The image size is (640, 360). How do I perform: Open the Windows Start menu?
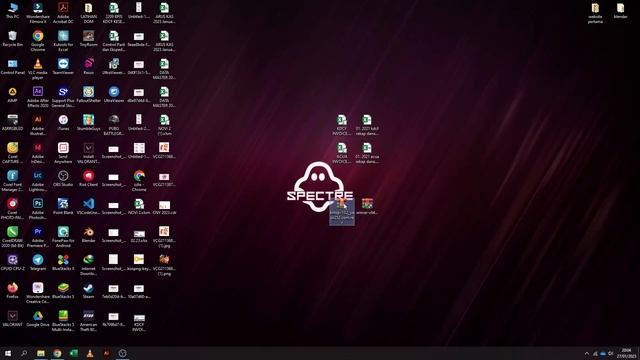click(x=8, y=353)
